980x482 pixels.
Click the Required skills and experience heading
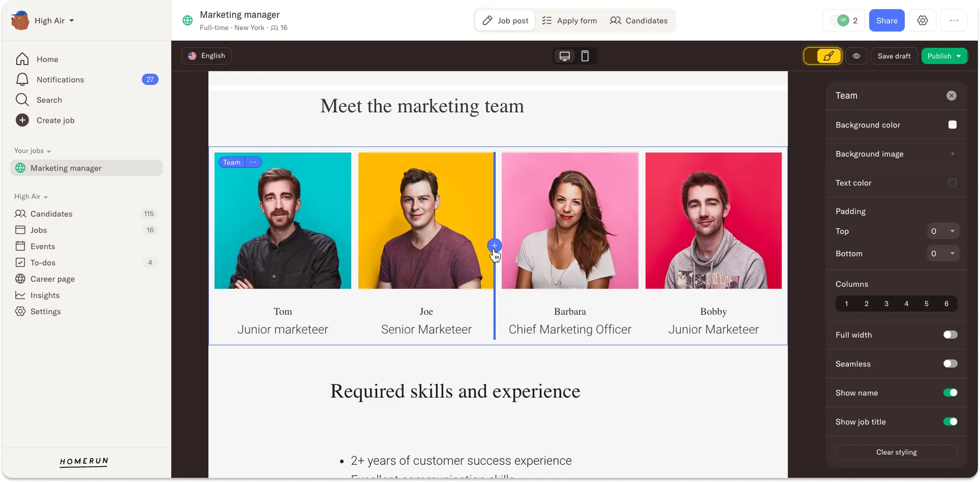click(455, 391)
